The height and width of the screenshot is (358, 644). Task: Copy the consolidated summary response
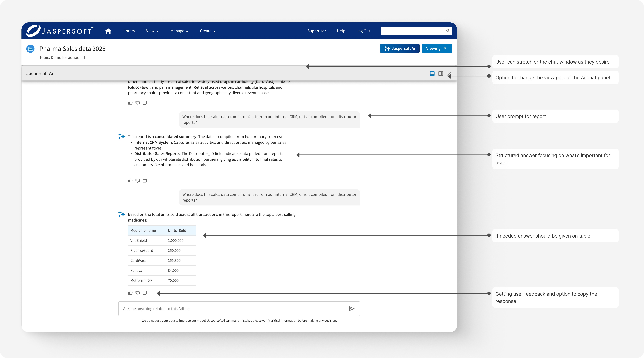pyautogui.click(x=145, y=181)
